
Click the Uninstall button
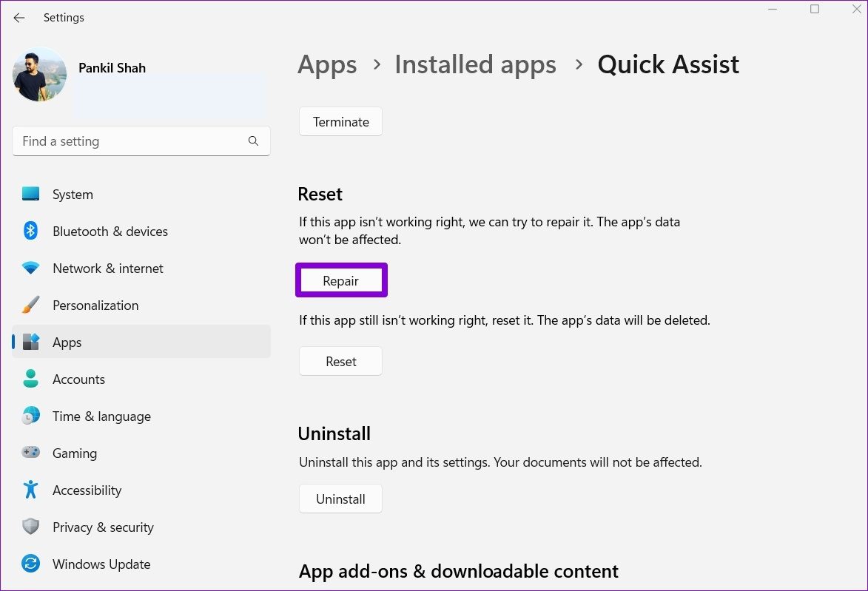pos(340,499)
